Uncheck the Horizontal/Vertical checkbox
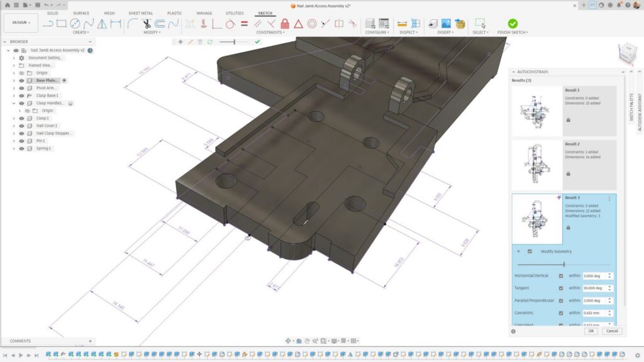The width and height of the screenshot is (644, 362). click(560, 276)
